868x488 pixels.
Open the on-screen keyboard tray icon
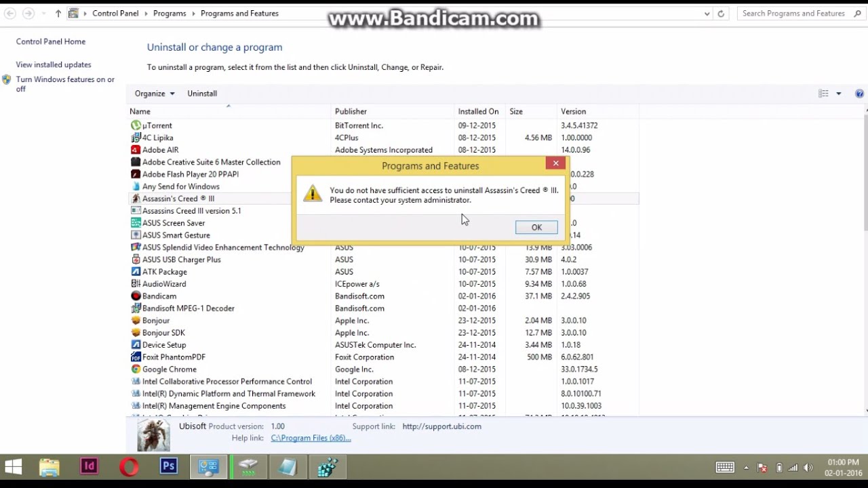tap(725, 467)
